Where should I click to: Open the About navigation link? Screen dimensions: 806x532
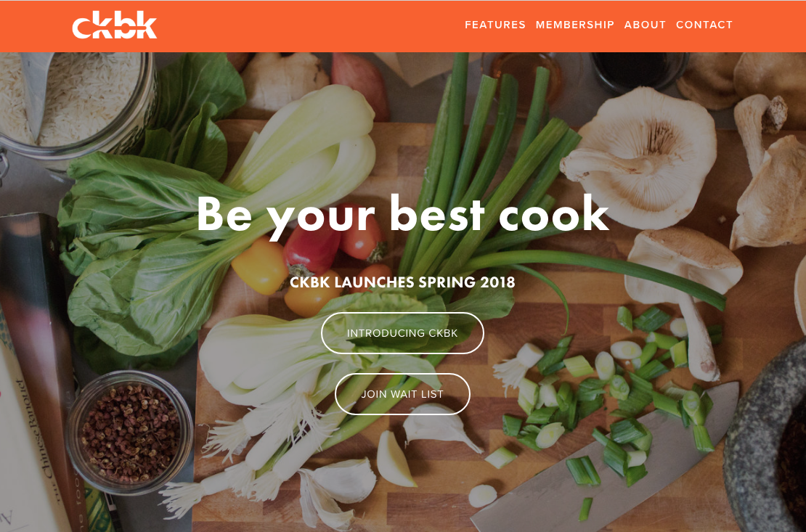click(x=645, y=25)
